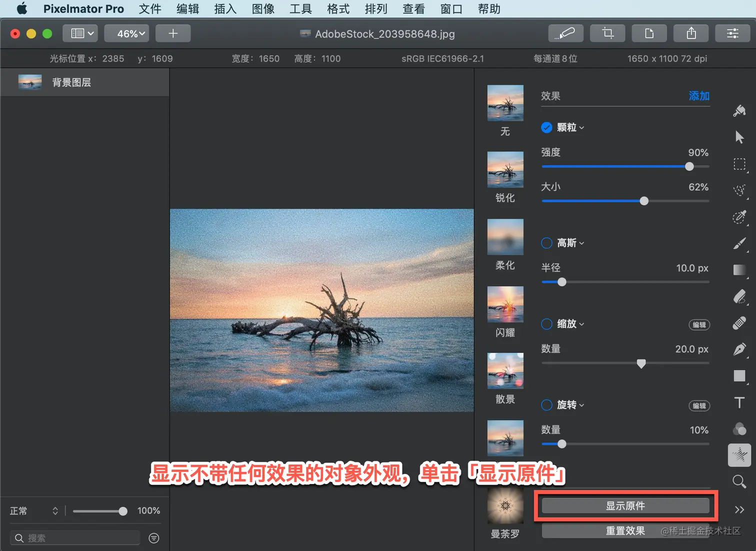Click the paintbrush markup toolbar button
756x551 pixels.
coord(565,33)
